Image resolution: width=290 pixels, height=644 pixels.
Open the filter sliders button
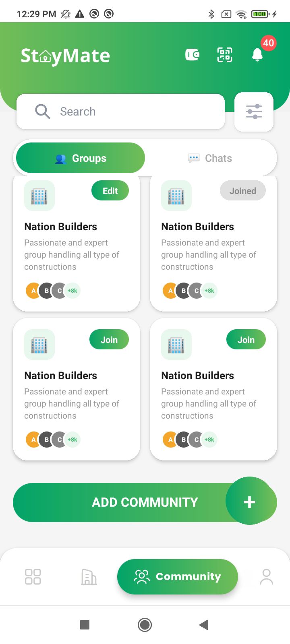pos(254,111)
